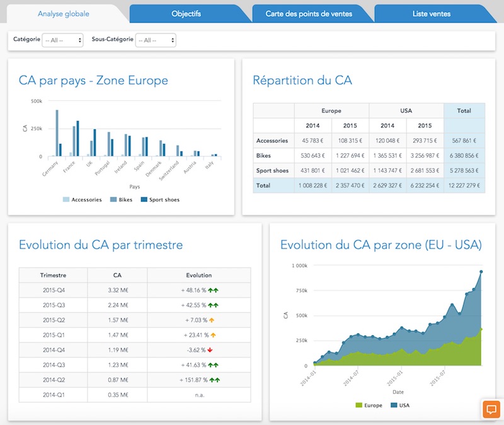504x425 pixels.
Task: Toggle Accessories series in bar chart legend
Action: (x=83, y=199)
